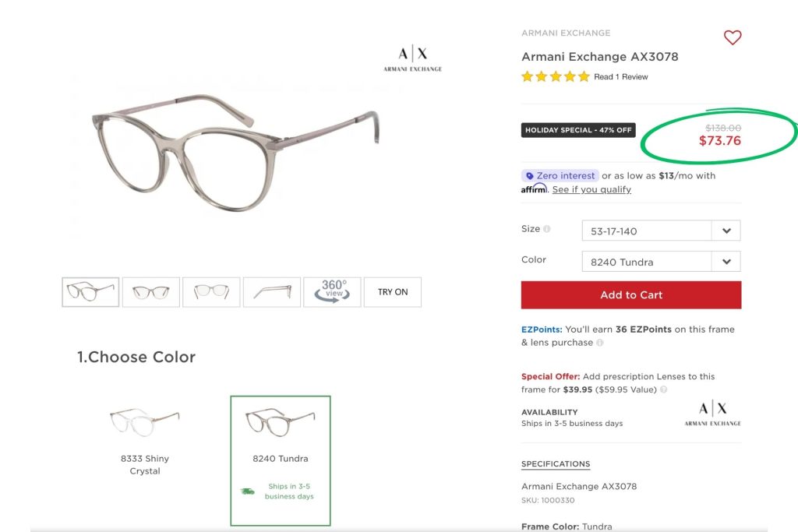The height and width of the screenshot is (532, 798).
Task: Select the 8333 Shiny Crystal color option
Action: (x=144, y=421)
